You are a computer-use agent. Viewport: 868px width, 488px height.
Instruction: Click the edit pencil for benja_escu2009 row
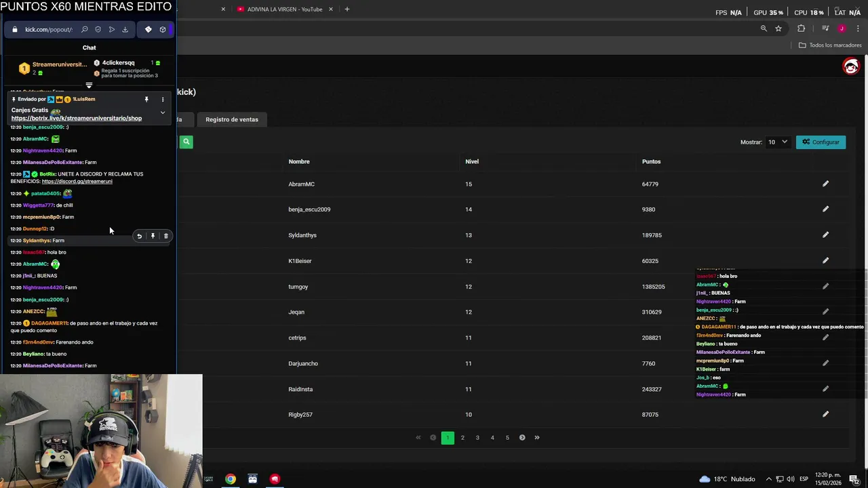[x=825, y=209]
